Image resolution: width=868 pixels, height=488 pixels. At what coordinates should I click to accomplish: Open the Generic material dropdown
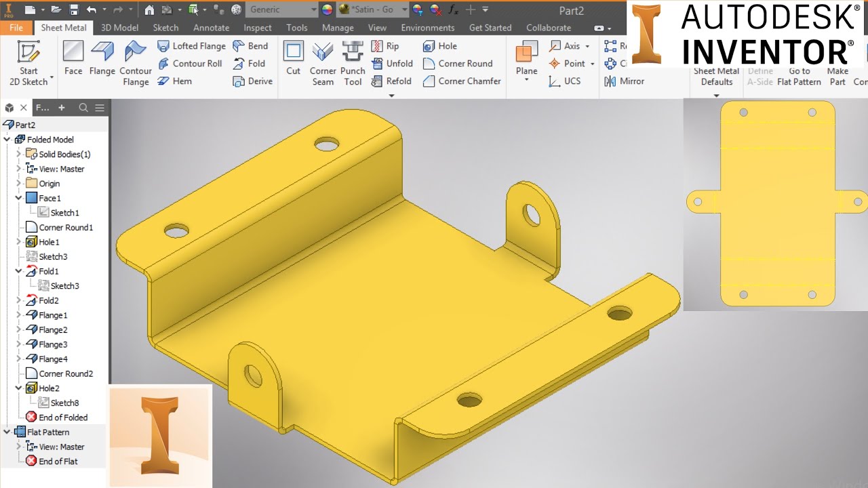click(x=312, y=9)
